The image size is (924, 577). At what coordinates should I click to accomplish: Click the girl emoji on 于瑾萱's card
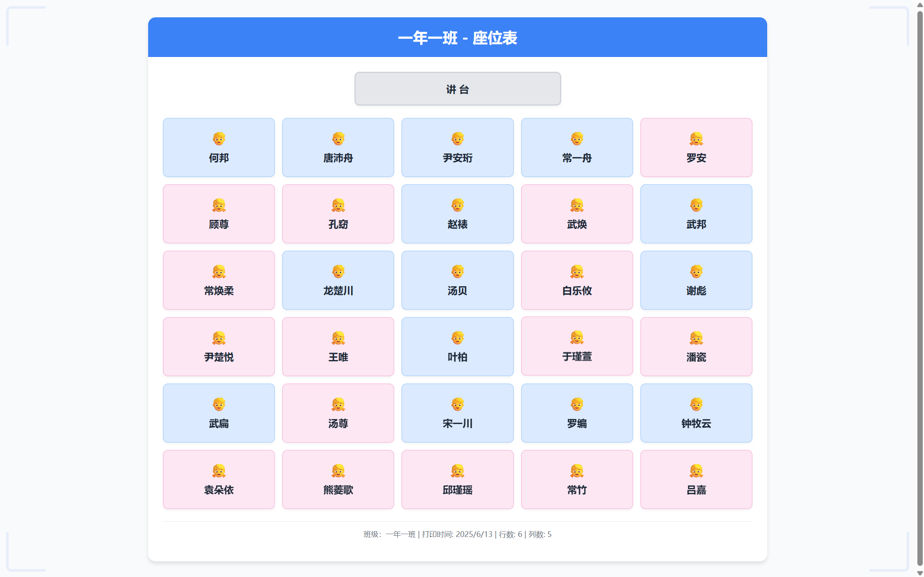point(577,339)
